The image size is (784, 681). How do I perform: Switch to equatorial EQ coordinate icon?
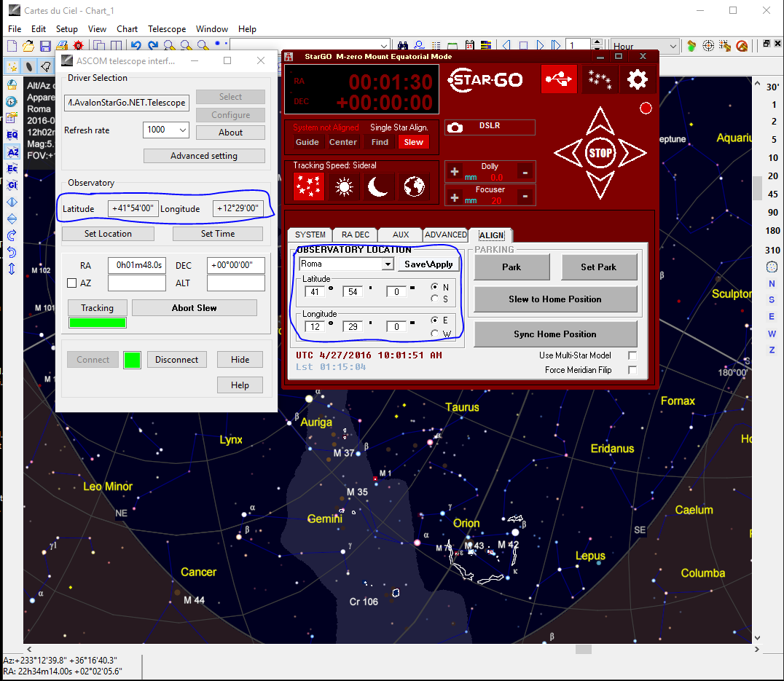(12, 135)
